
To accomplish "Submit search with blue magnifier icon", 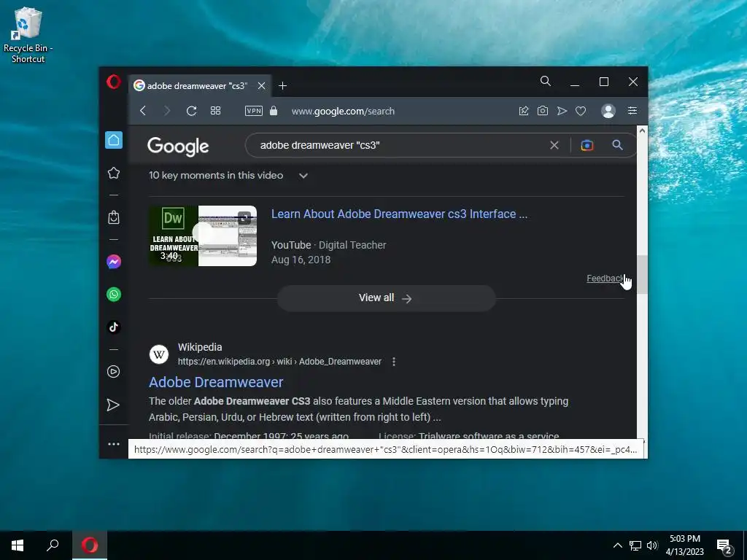I will click(x=617, y=145).
